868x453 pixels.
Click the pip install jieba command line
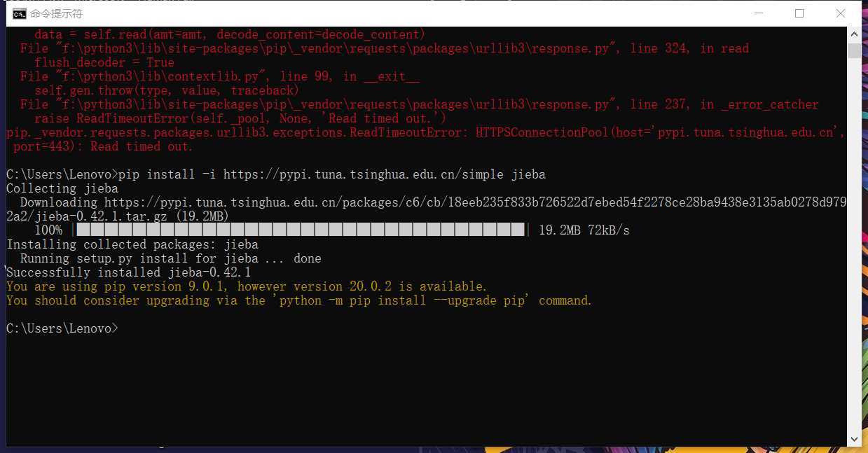(x=276, y=174)
